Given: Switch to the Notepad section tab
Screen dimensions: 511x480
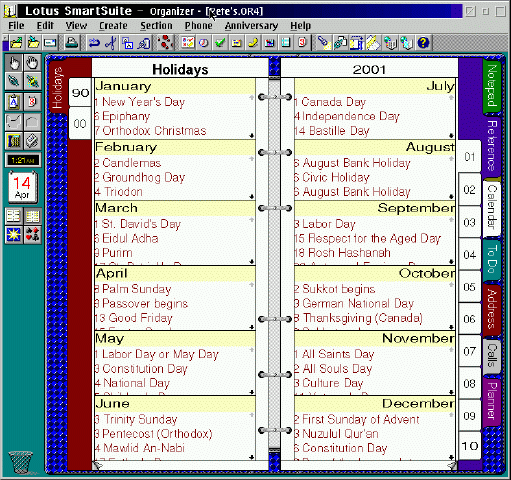Looking at the screenshot, I should (492, 86).
